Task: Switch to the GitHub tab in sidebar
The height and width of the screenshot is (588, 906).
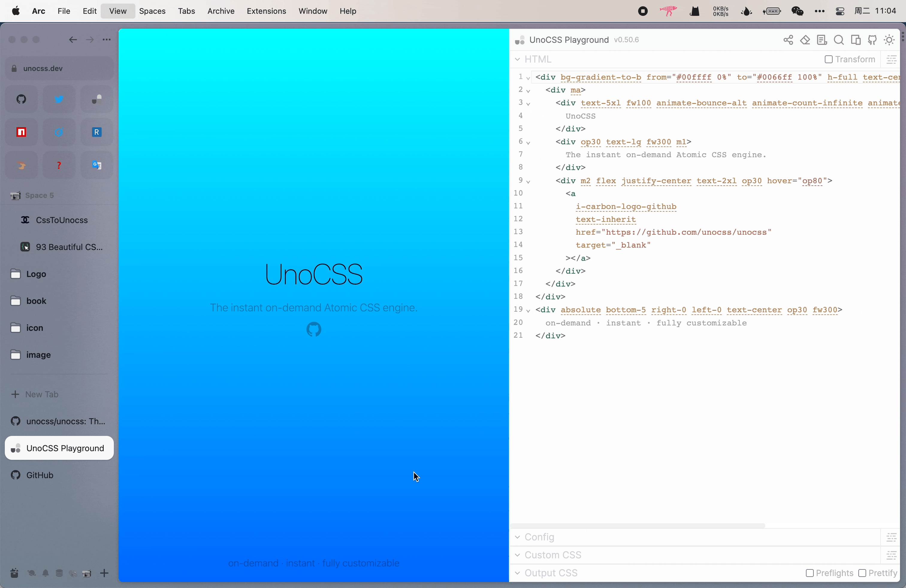Action: (x=59, y=475)
